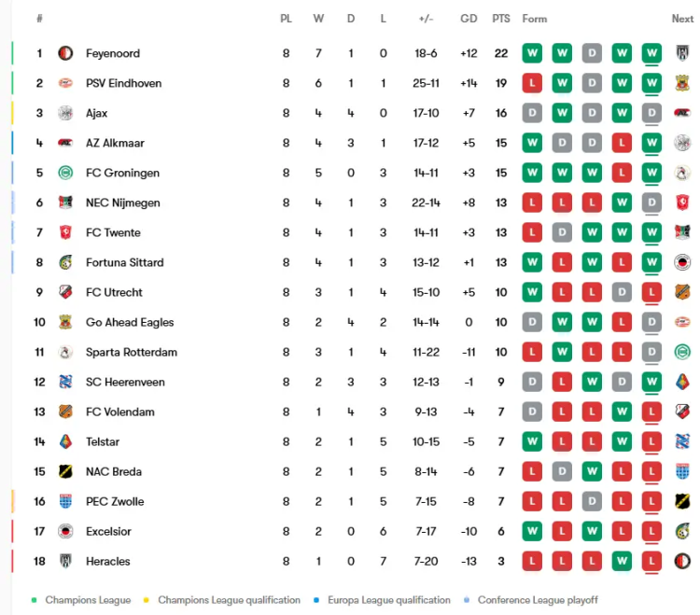Screen dimensions: 700x615
Task: Click the PTS column header
Action: tap(501, 19)
